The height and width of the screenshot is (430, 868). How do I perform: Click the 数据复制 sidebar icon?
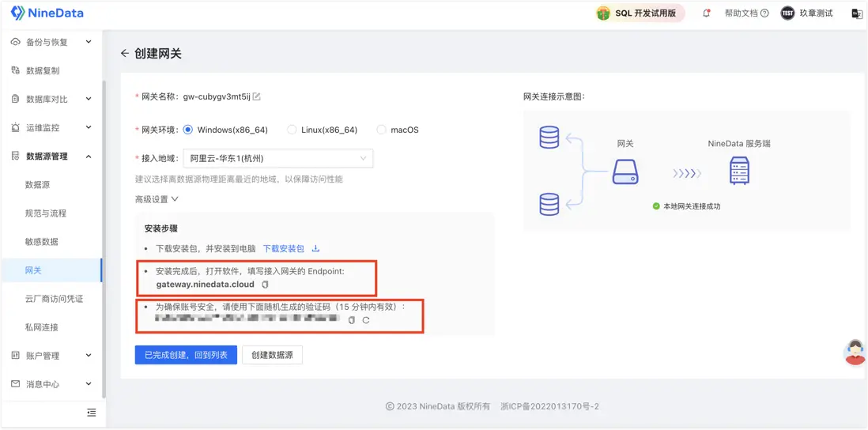click(x=16, y=70)
